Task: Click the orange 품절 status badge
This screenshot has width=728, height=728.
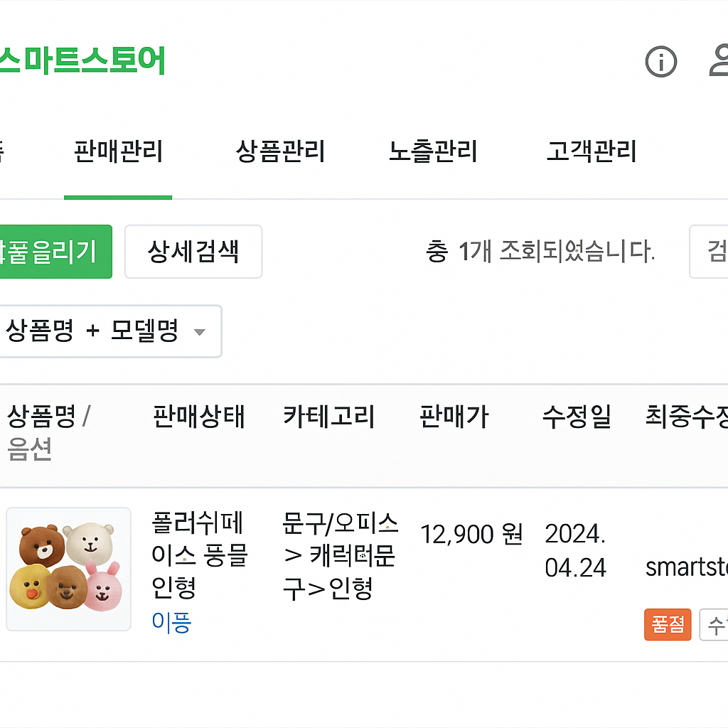Action: click(667, 626)
